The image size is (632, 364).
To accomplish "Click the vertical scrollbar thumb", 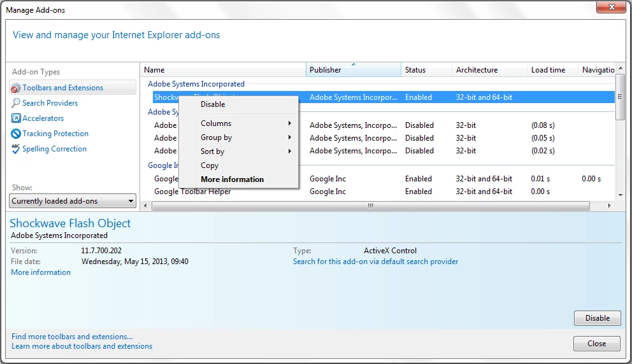I will [x=621, y=97].
